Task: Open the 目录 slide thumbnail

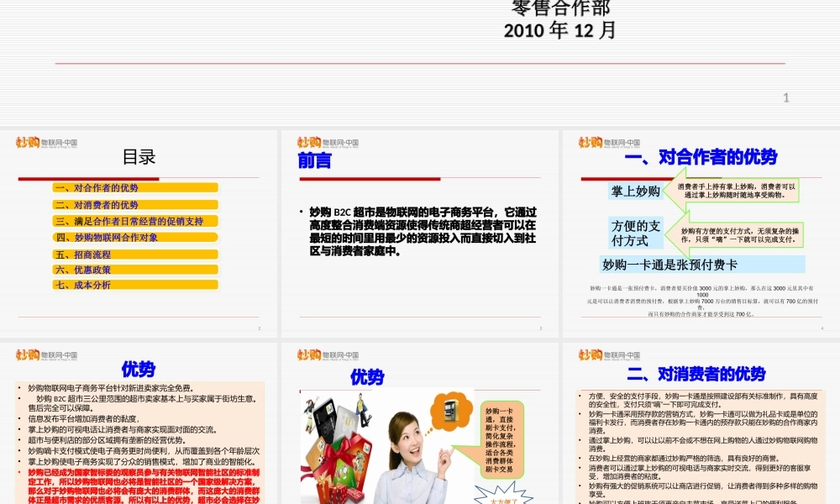Action: click(139, 234)
